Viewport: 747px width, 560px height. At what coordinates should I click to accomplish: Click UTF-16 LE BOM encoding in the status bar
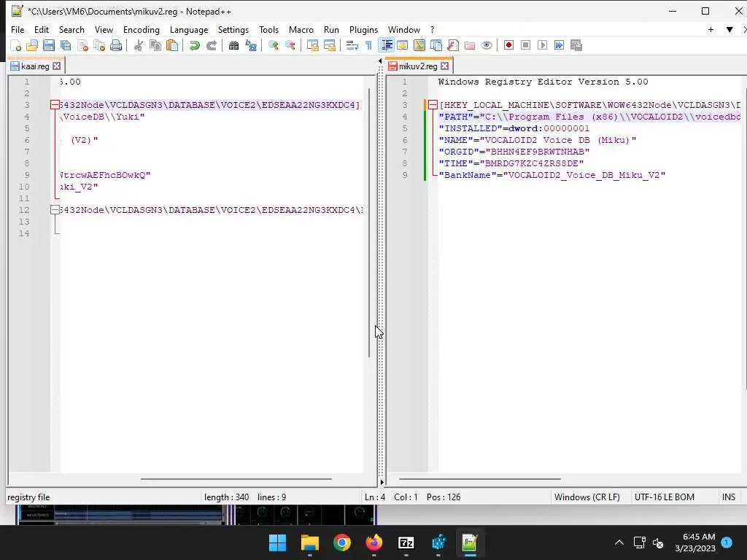point(664,497)
